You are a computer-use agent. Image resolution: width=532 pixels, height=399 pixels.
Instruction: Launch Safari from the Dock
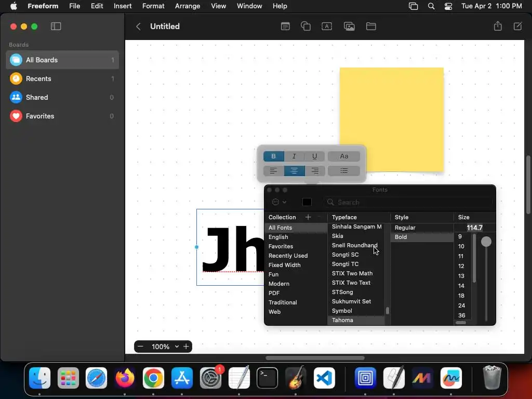[96, 378]
